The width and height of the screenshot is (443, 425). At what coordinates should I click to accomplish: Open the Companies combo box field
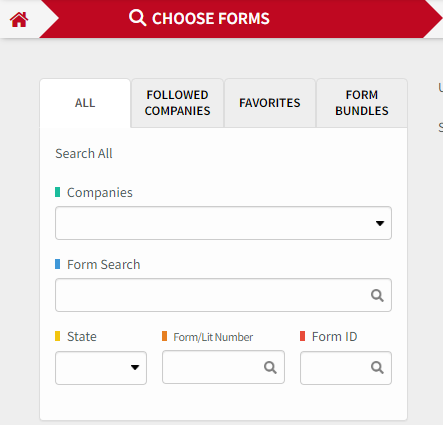point(223,223)
